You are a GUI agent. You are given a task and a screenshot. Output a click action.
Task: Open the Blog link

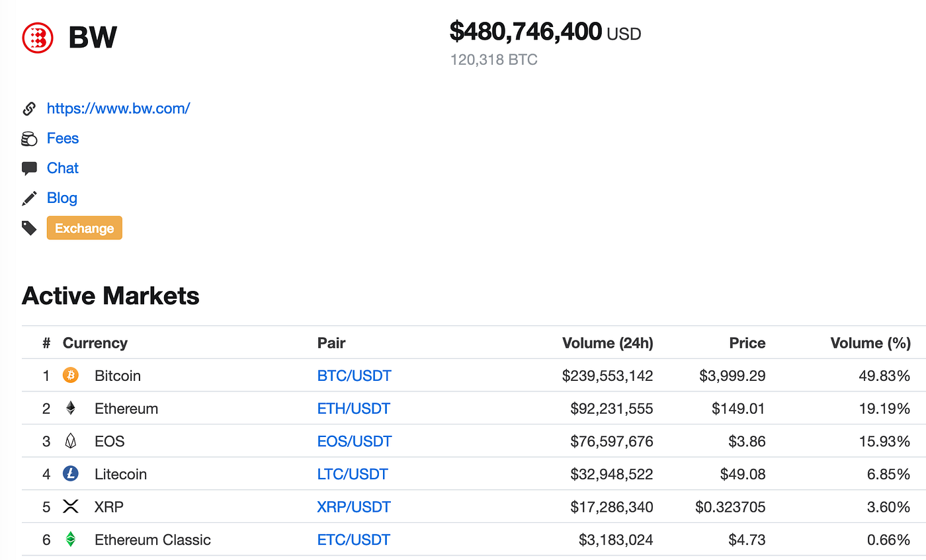(x=62, y=198)
